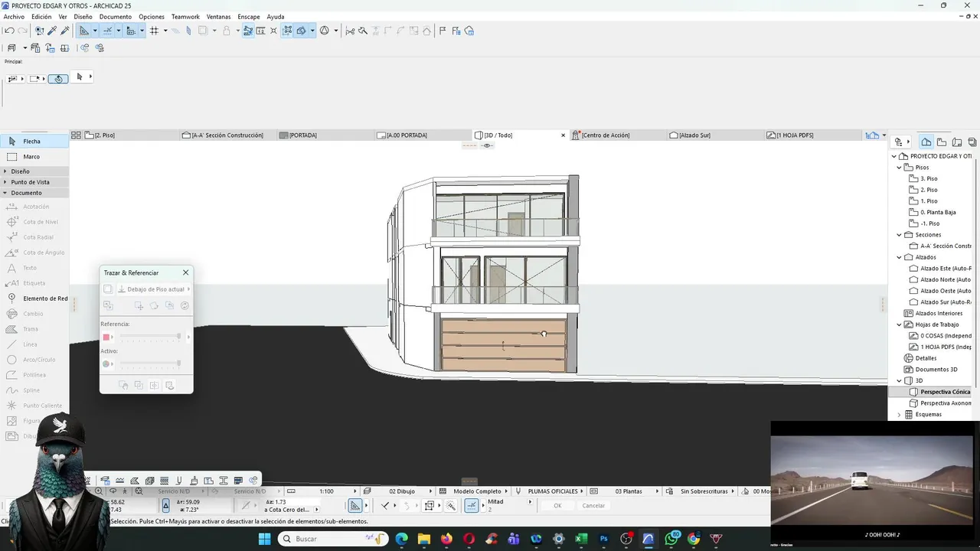Select the Acotación dimension tool
Image resolution: width=980 pixels, height=551 pixels.
point(34,207)
